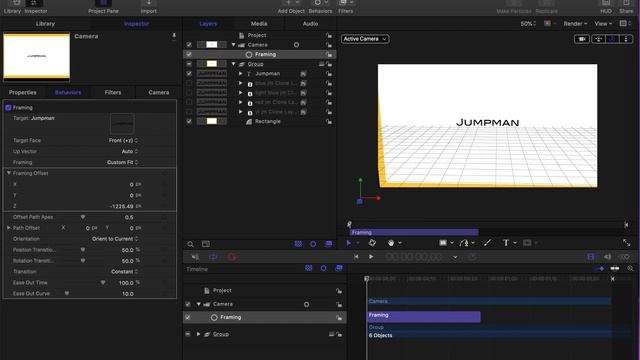Click the play button in timing toolbar

pos(371,257)
